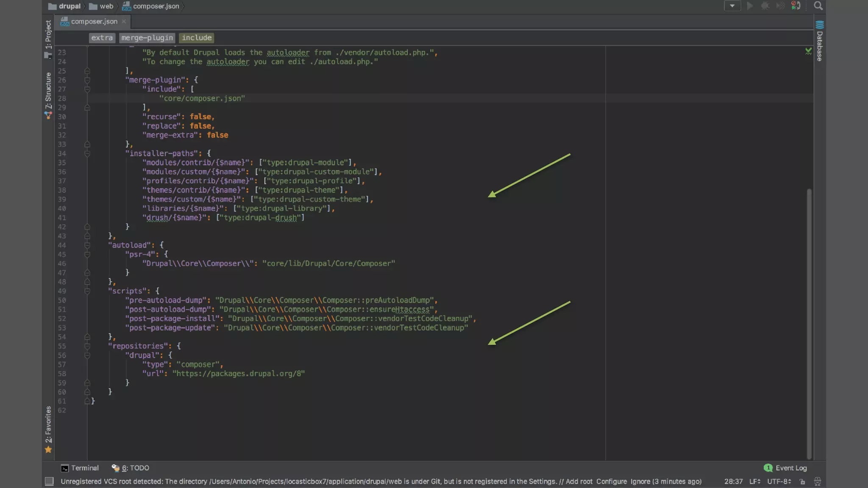Click the green inspection checkmark indicator

click(x=808, y=51)
